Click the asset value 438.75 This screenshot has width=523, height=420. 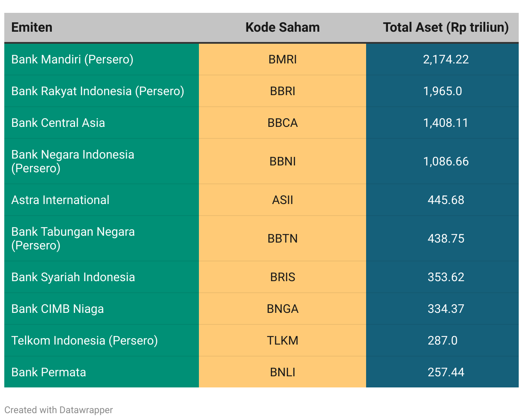446,238
